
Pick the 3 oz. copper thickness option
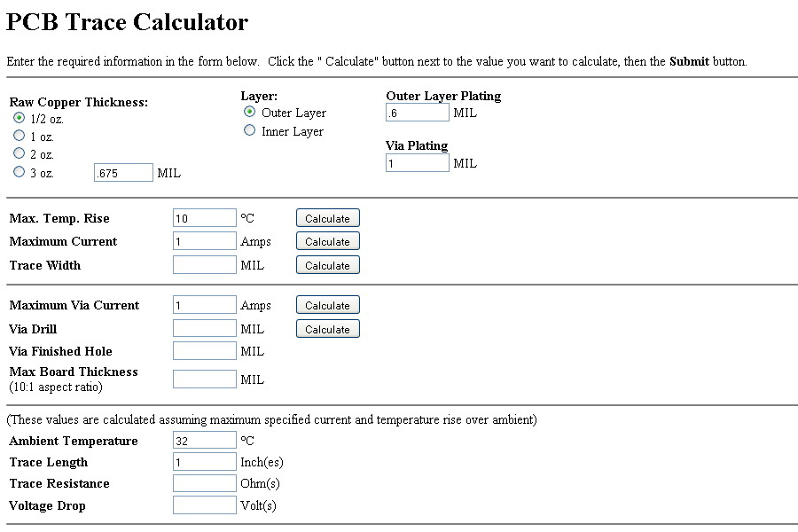coord(19,173)
